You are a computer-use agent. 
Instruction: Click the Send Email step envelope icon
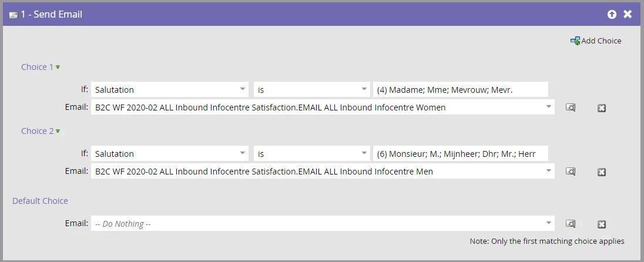pos(14,15)
